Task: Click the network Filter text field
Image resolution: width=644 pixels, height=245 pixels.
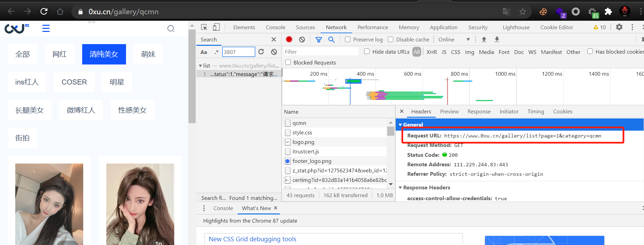Action: click(321, 52)
